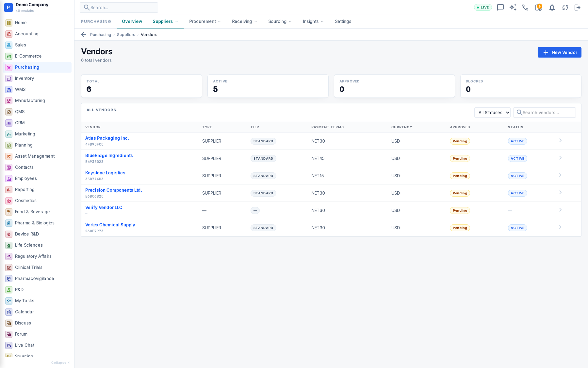Open Reporting module in sidebar
This screenshot has height=368, width=588.
coord(37,189)
